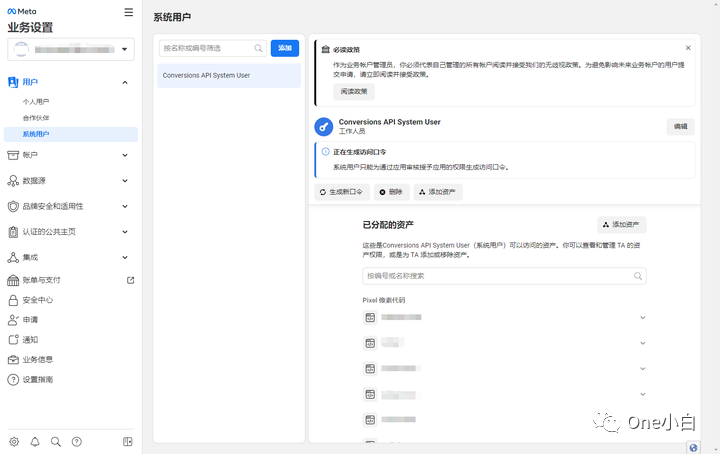Screen dimensions: 720x454
Task: Click the 生成新口令 button
Action: click(x=342, y=192)
